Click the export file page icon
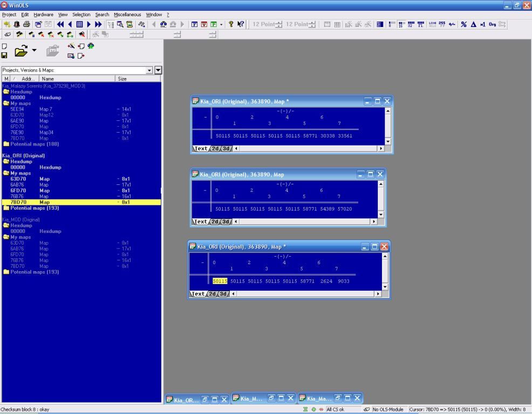The height and width of the screenshot is (414, 532). click(81, 56)
